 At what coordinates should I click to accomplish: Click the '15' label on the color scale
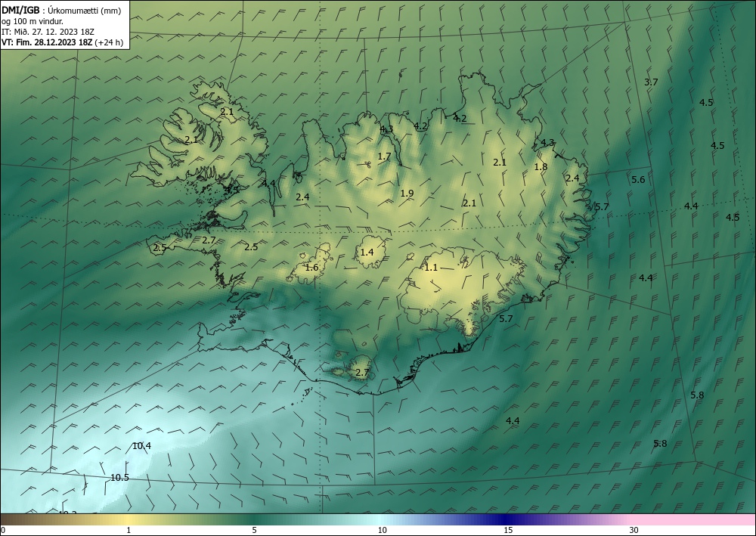pyautogui.click(x=508, y=530)
